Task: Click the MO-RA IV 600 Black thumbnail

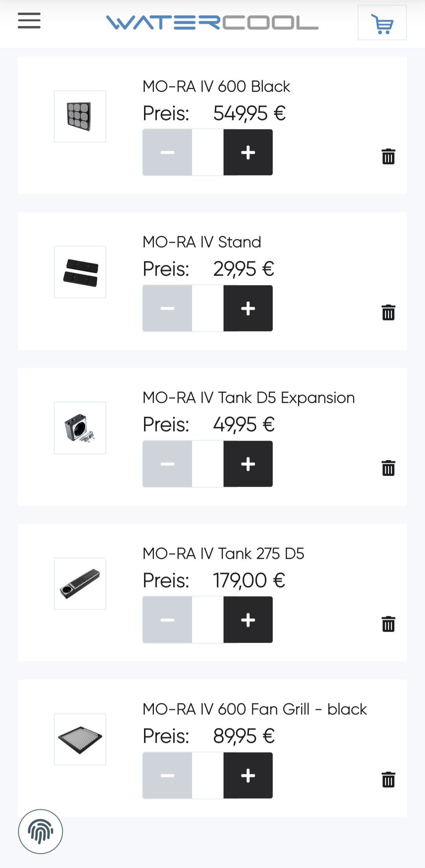Action: (x=80, y=117)
